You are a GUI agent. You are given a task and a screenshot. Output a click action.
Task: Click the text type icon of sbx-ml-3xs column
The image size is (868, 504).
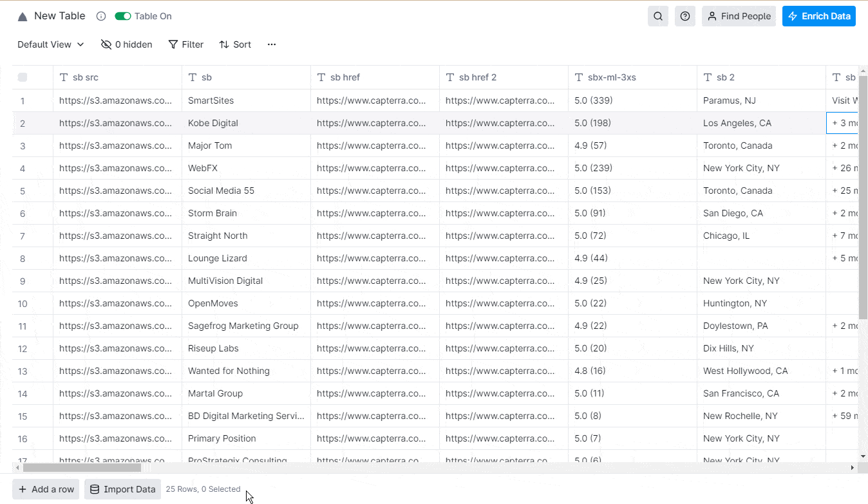coord(579,77)
